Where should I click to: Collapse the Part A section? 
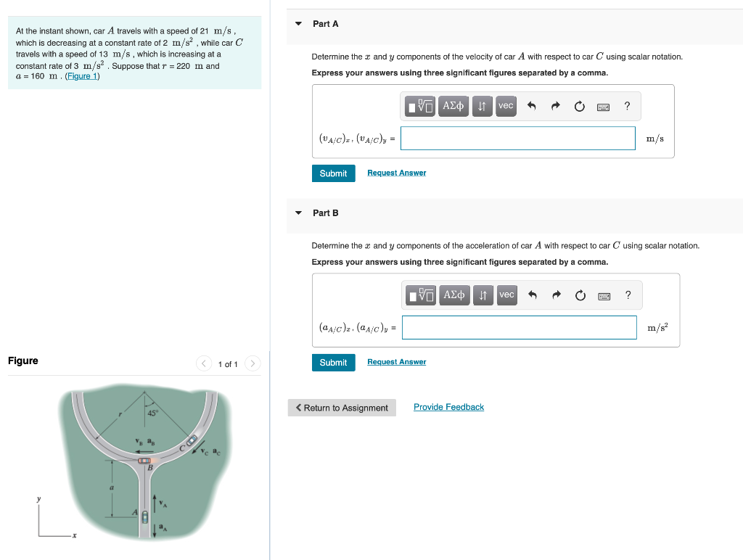[x=298, y=24]
